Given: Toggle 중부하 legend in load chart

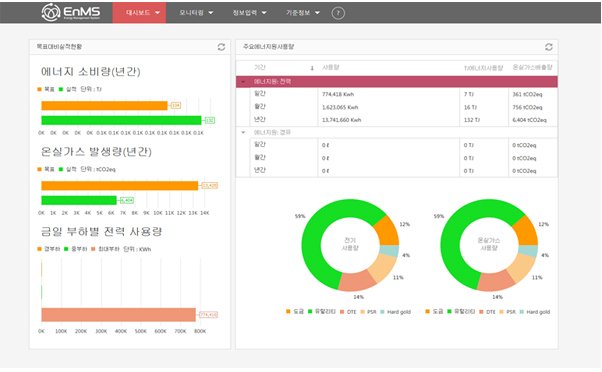Looking at the screenshot, I should point(76,249).
